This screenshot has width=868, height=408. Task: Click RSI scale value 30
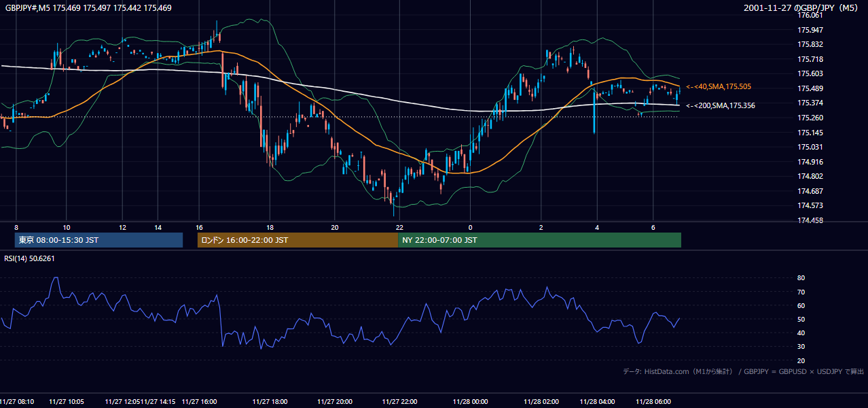coord(801,347)
